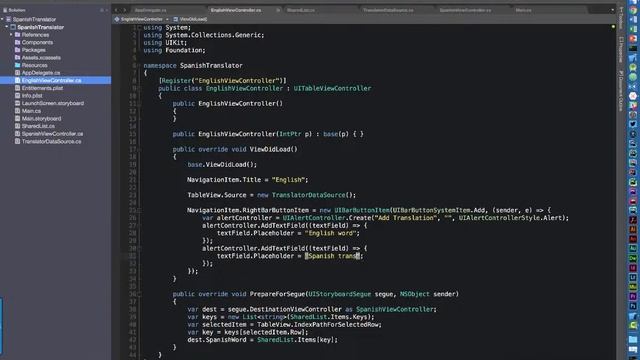Image resolution: width=640 pixels, height=360 pixels.
Task: Close the EnglishViewController.cs tab
Action: (x=278, y=10)
